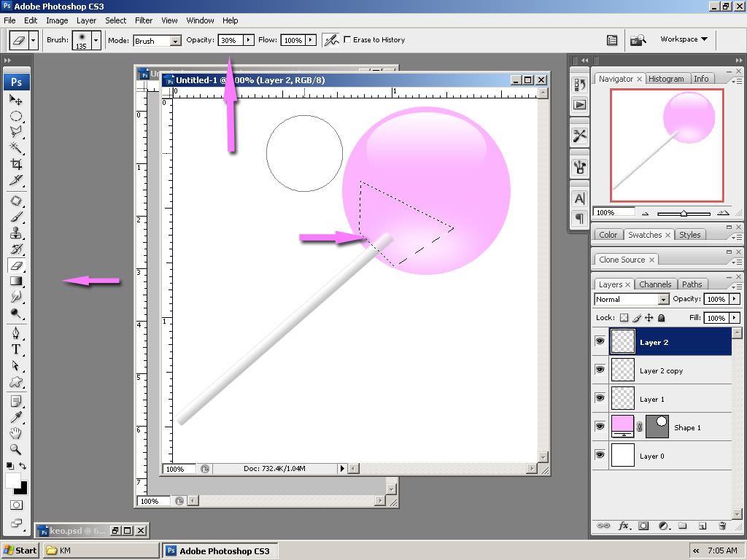Open the Windows Start menu
The image size is (747, 560).
20,551
